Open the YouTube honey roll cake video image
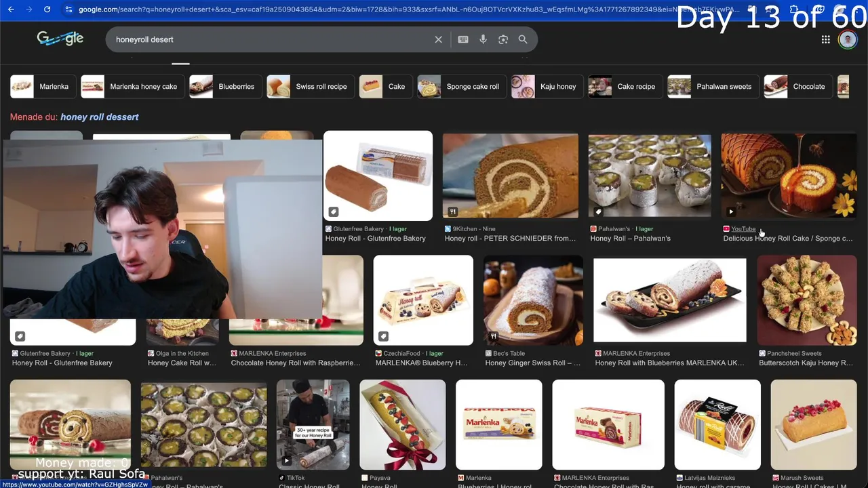The width and height of the screenshot is (868, 488). point(789,176)
